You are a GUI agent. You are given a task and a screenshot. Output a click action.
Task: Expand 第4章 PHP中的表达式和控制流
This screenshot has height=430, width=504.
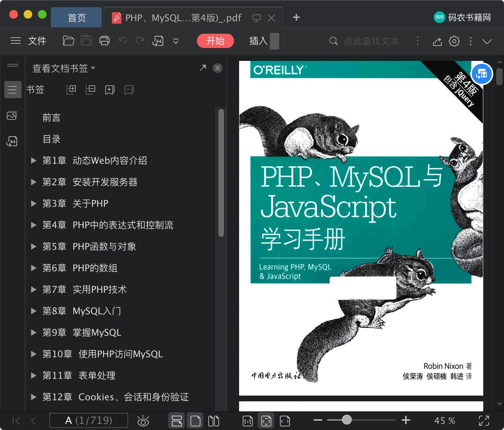(34, 225)
